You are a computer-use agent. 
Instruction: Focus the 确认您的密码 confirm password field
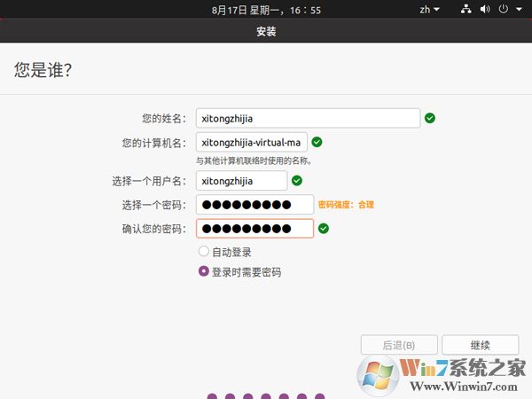[254, 229]
